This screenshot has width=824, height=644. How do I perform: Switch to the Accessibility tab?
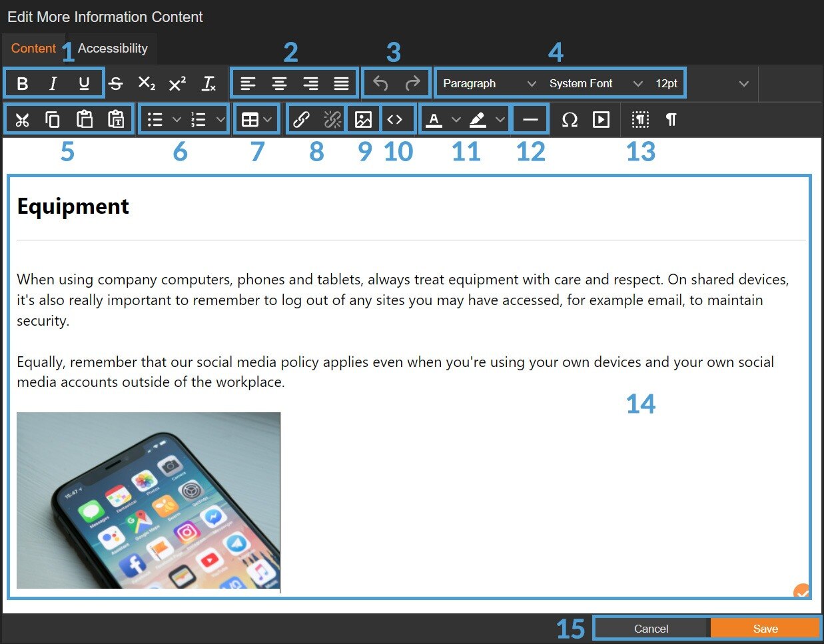click(113, 49)
